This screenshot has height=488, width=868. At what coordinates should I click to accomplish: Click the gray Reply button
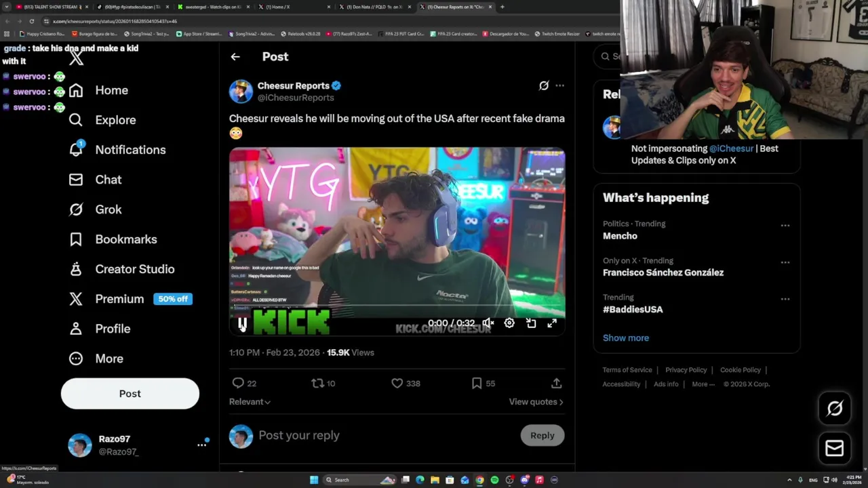542,436
